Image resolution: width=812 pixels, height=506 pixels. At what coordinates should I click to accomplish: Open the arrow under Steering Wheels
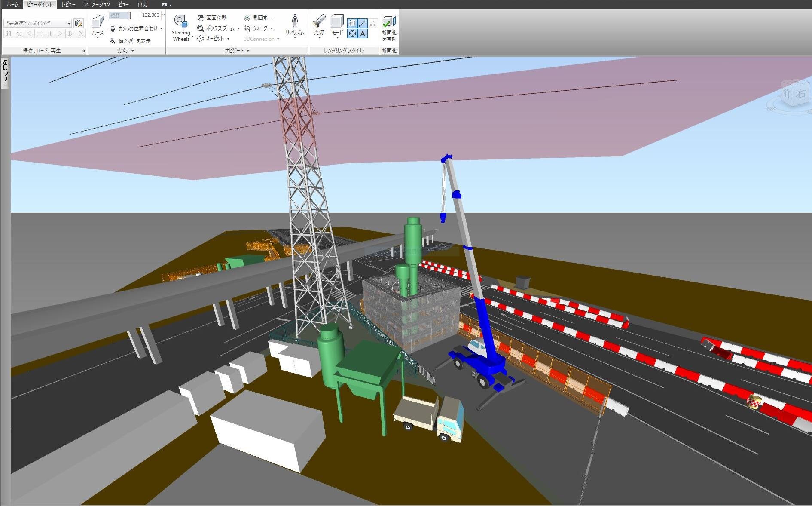coord(192,37)
